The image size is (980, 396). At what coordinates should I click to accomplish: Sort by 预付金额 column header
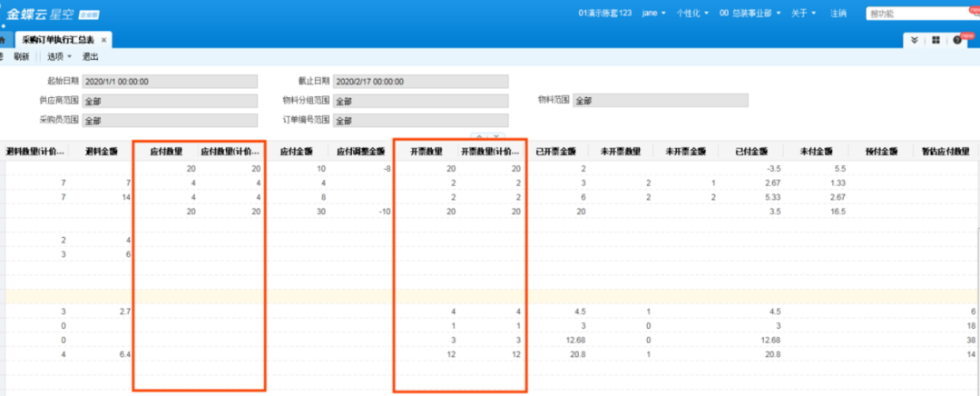[881, 151]
